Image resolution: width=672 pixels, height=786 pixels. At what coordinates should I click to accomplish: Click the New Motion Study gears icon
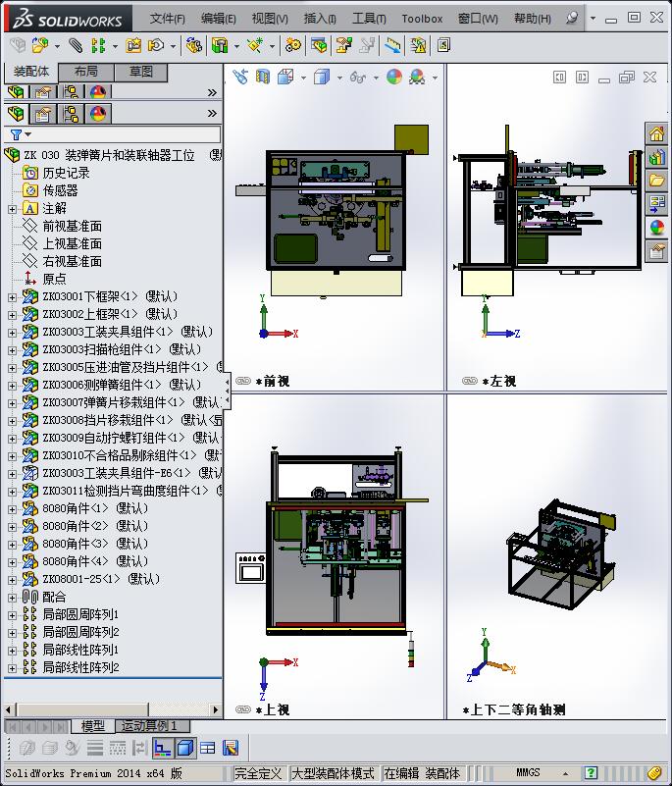[293, 45]
